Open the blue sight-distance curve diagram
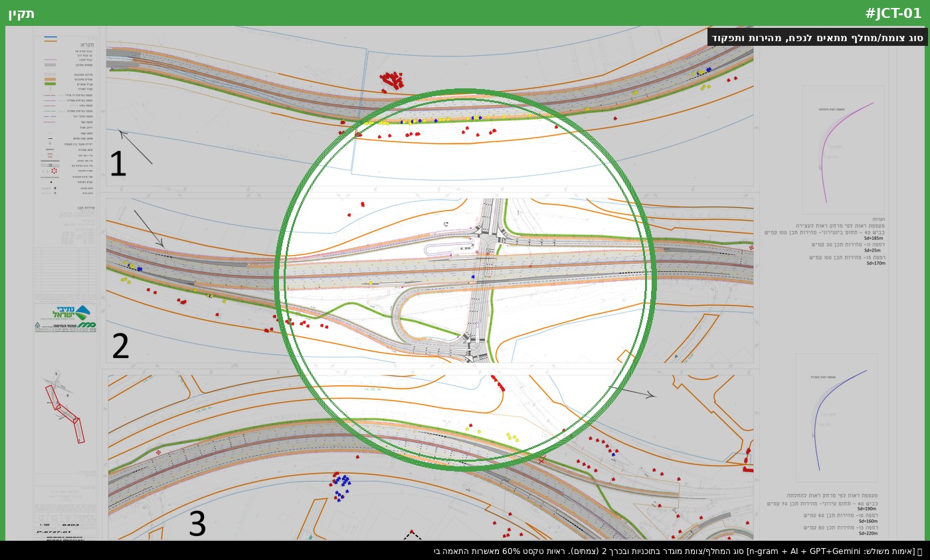 click(x=836, y=417)
